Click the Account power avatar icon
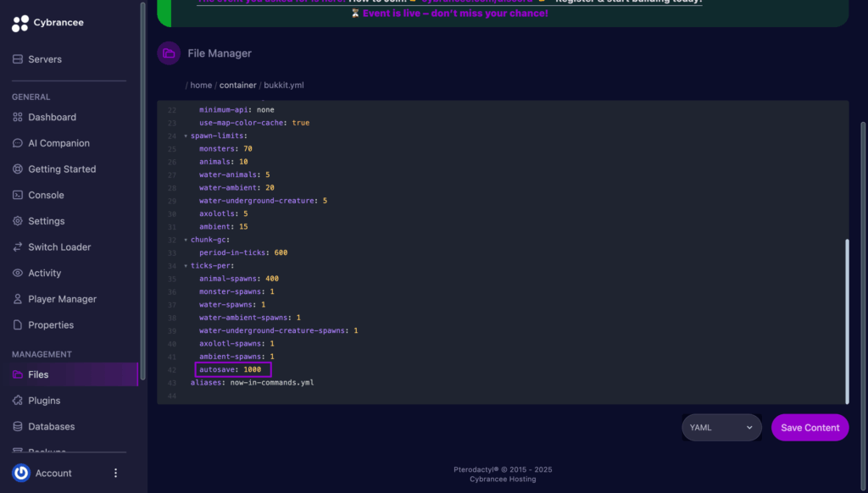The width and height of the screenshot is (868, 493). pyautogui.click(x=21, y=473)
